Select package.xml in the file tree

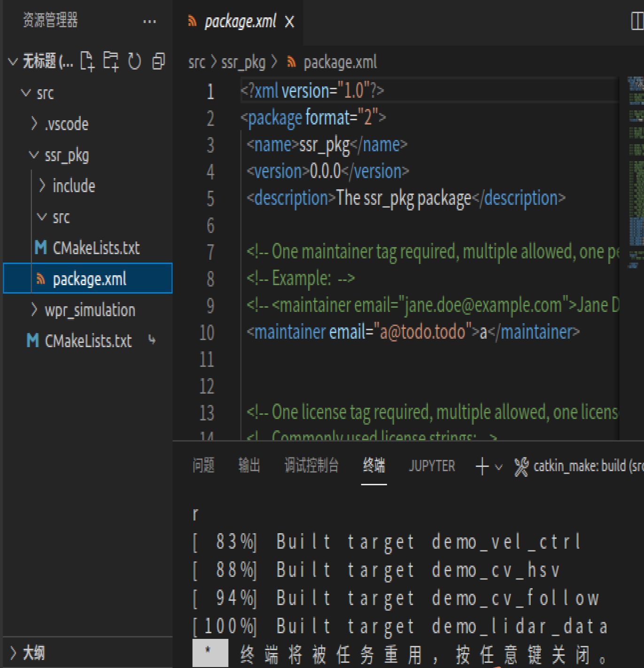click(x=88, y=279)
